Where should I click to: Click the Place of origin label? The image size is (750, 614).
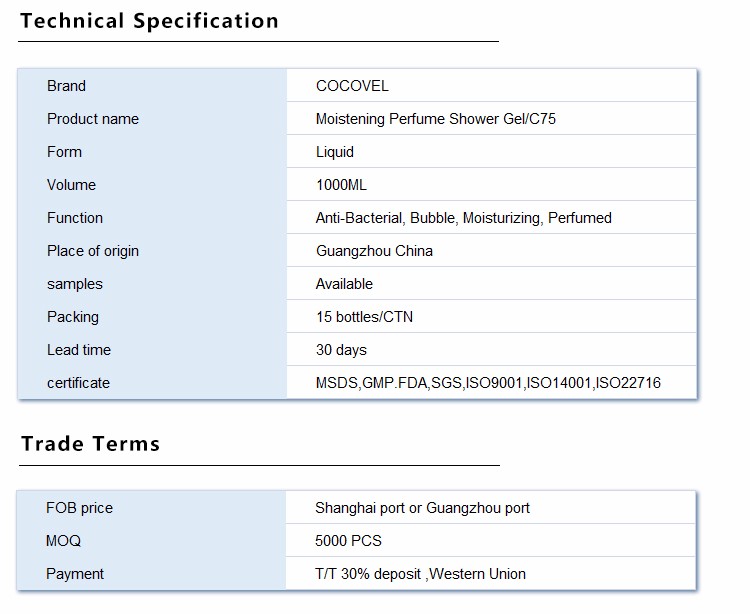pyautogui.click(x=93, y=251)
